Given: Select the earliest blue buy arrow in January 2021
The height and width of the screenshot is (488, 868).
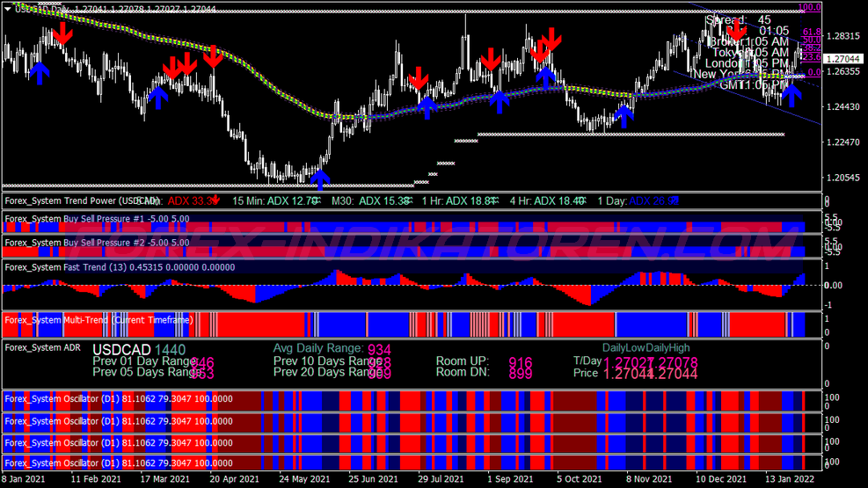Looking at the screenshot, I should click(x=40, y=74).
